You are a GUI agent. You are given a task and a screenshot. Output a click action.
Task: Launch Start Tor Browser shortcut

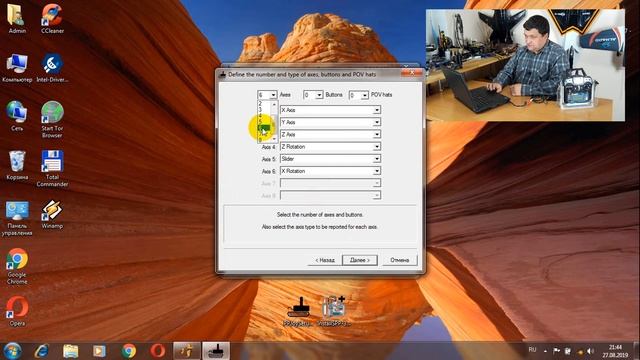[52, 119]
